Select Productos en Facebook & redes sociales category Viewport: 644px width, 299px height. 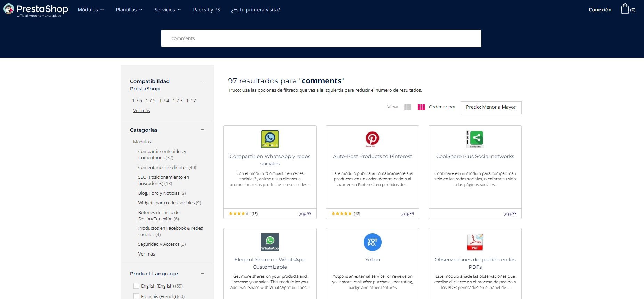[171, 231]
